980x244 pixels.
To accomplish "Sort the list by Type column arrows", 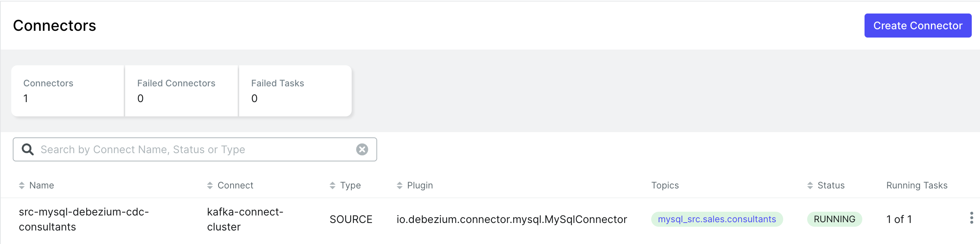I will click(x=333, y=185).
